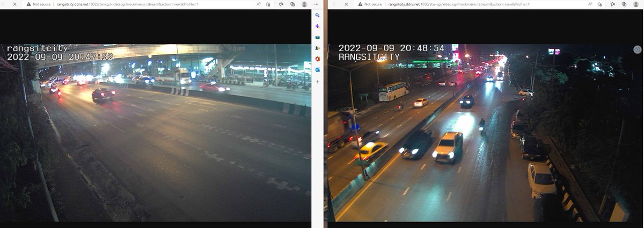This screenshot has height=228, width=644.
Task: Add page to favorites in right window
Action: (600, 4)
